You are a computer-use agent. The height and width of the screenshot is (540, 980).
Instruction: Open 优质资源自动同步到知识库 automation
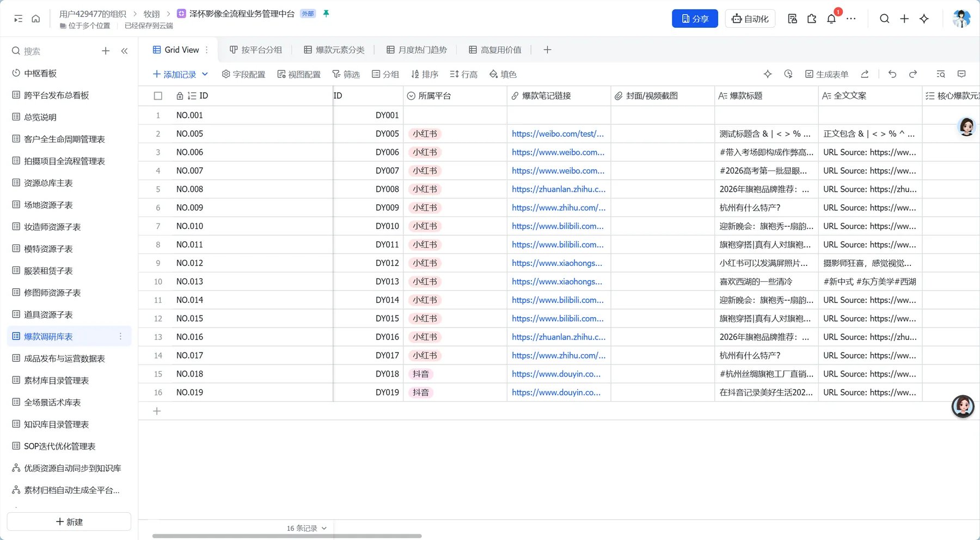click(70, 468)
